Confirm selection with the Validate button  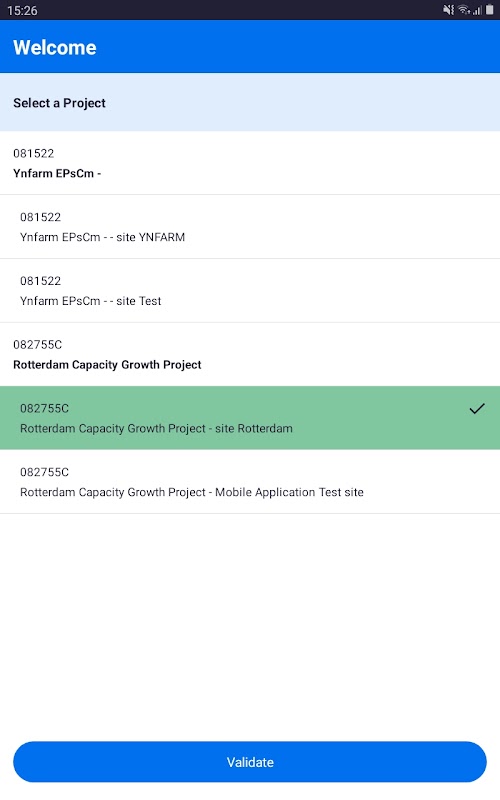click(250, 762)
